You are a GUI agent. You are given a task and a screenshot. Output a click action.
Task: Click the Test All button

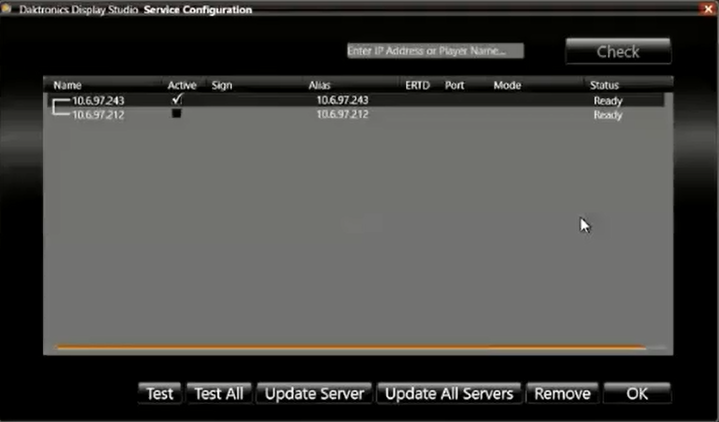[219, 394]
